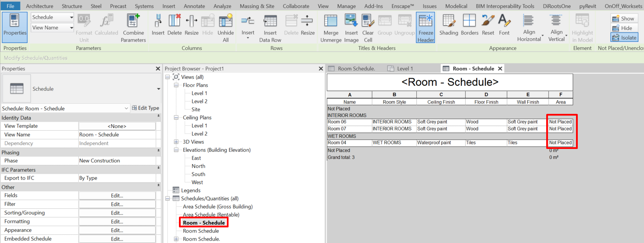
Task: Close the Room - Schedule view tab
Action: (500, 69)
